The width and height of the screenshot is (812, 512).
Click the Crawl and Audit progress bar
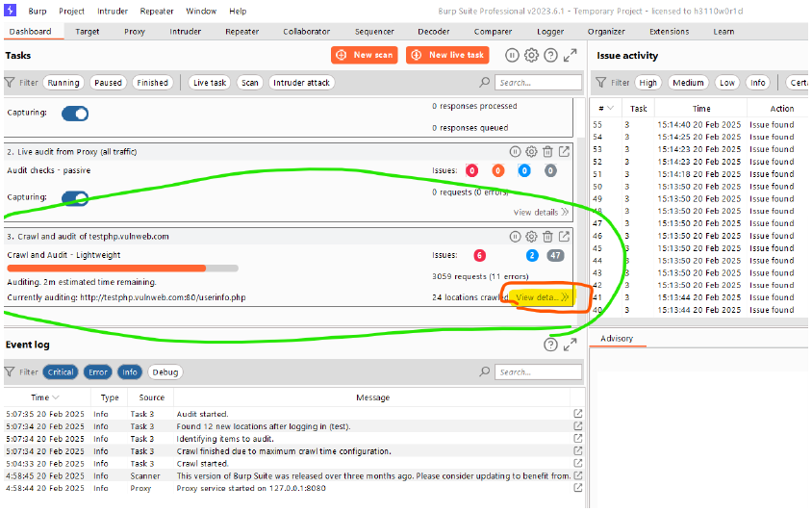pyautogui.click(x=123, y=269)
